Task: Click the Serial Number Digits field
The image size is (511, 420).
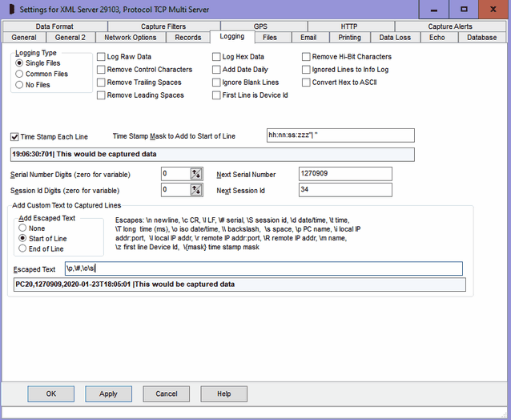Action: pos(176,174)
